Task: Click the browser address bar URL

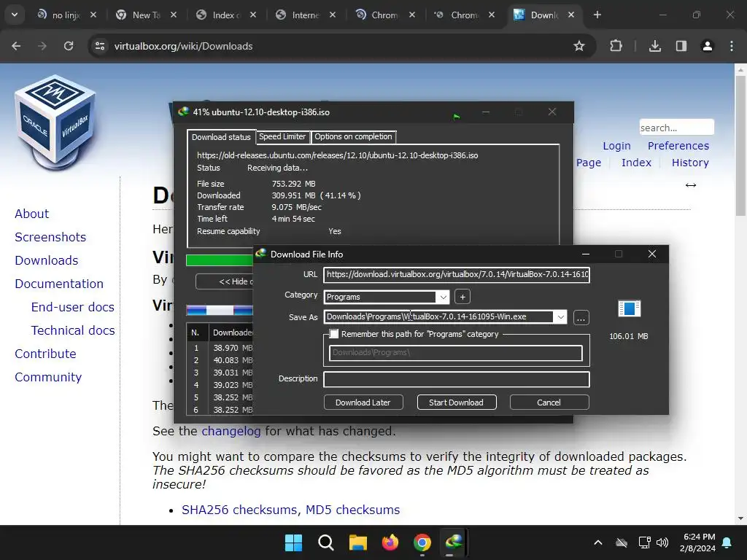Action: [183, 46]
